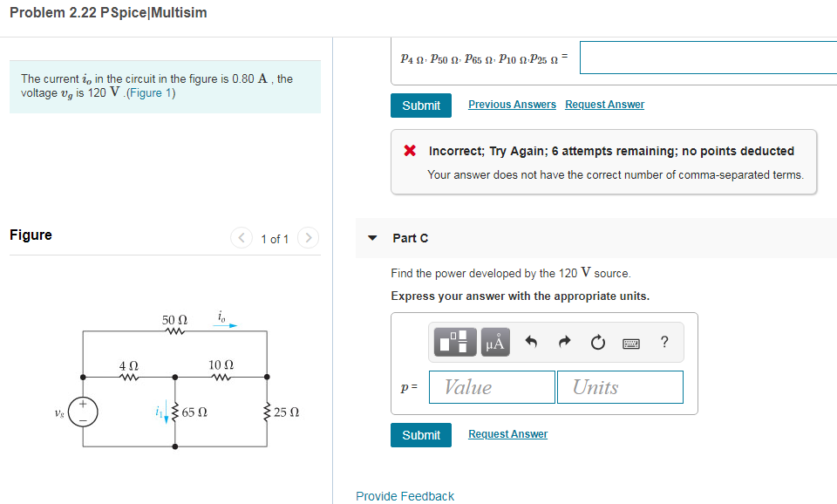Click the Units input field
The width and height of the screenshot is (837, 504).
pyautogui.click(x=620, y=387)
